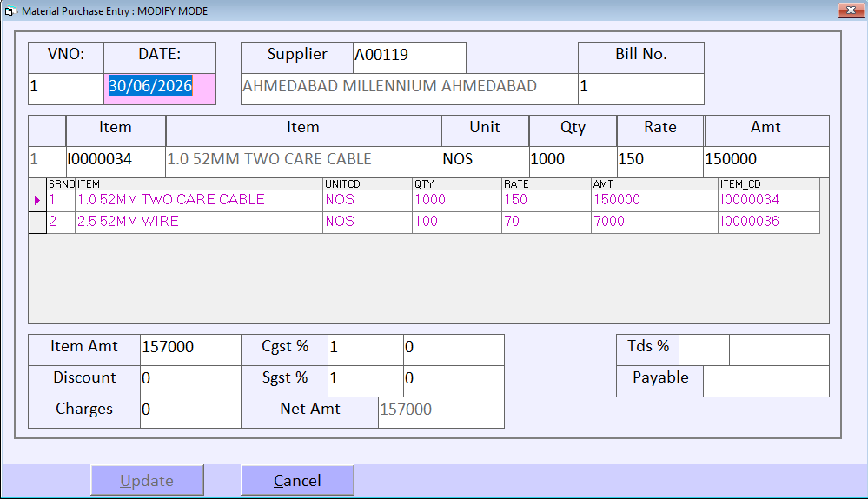Image resolution: width=868 pixels, height=500 pixels.
Task: Click grid AMT cell 150000
Action: 654,201
